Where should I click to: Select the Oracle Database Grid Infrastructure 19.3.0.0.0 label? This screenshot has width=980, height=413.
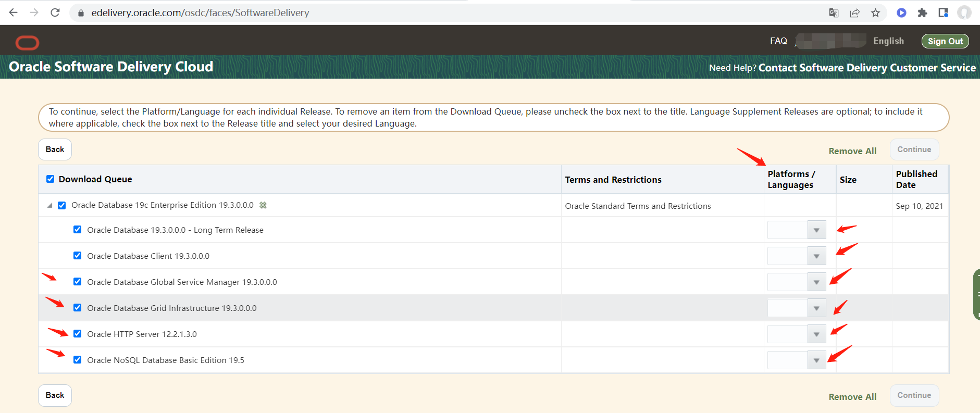[172, 308]
